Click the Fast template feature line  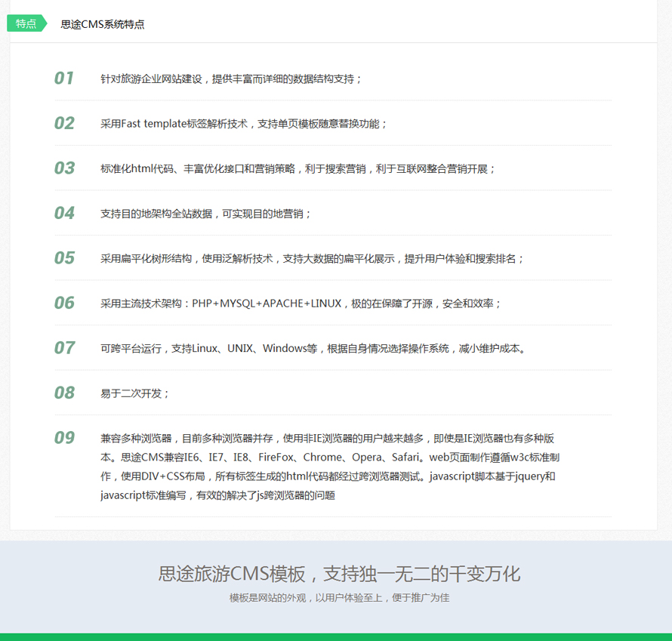pos(243,124)
